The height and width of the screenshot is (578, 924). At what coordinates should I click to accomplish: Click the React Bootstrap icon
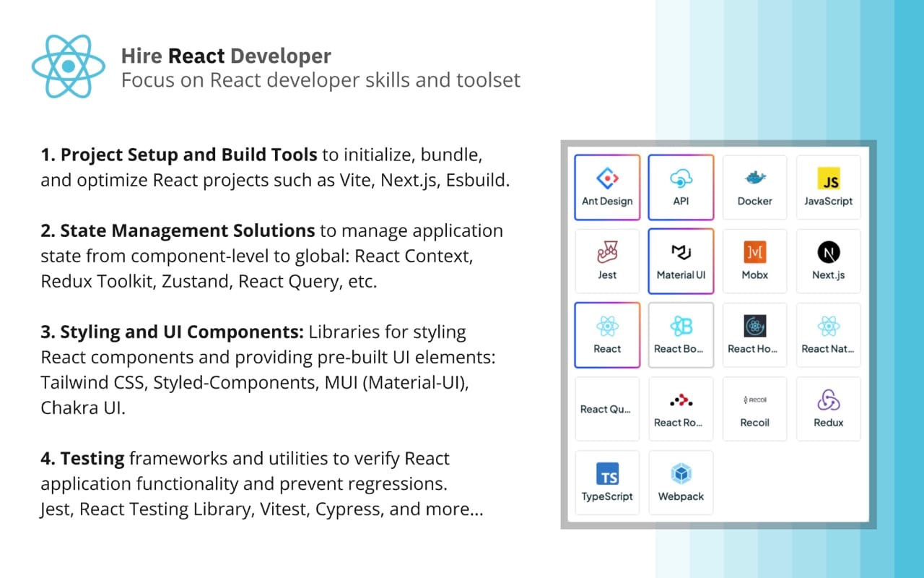click(x=681, y=326)
